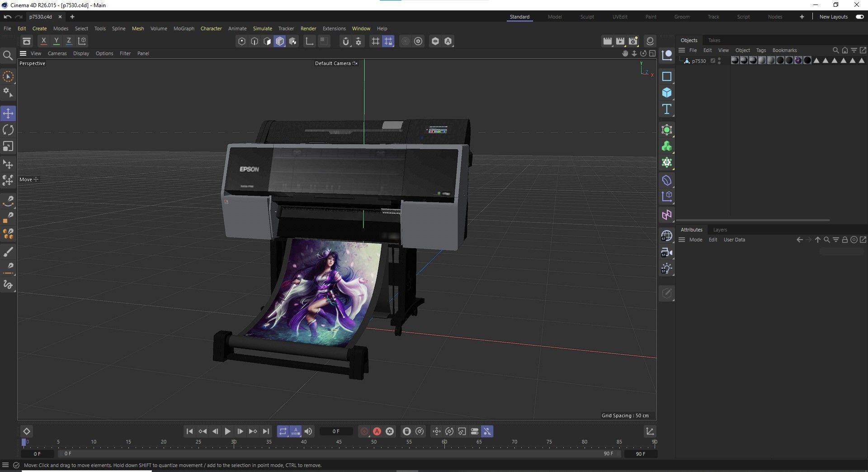Open Attributes search magnifier icon
The height and width of the screenshot is (472, 868).
tap(826, 240)
